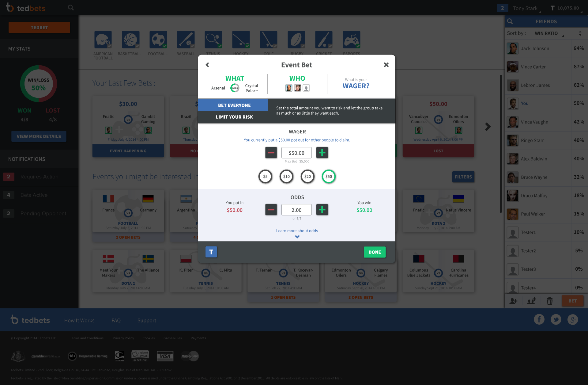Select the Bet Everyone tab

coord(234,105)
